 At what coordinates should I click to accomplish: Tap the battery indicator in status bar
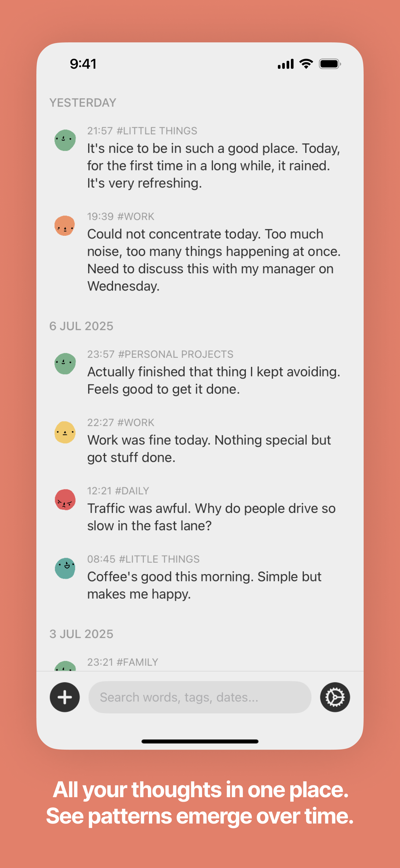coord(330,64)
